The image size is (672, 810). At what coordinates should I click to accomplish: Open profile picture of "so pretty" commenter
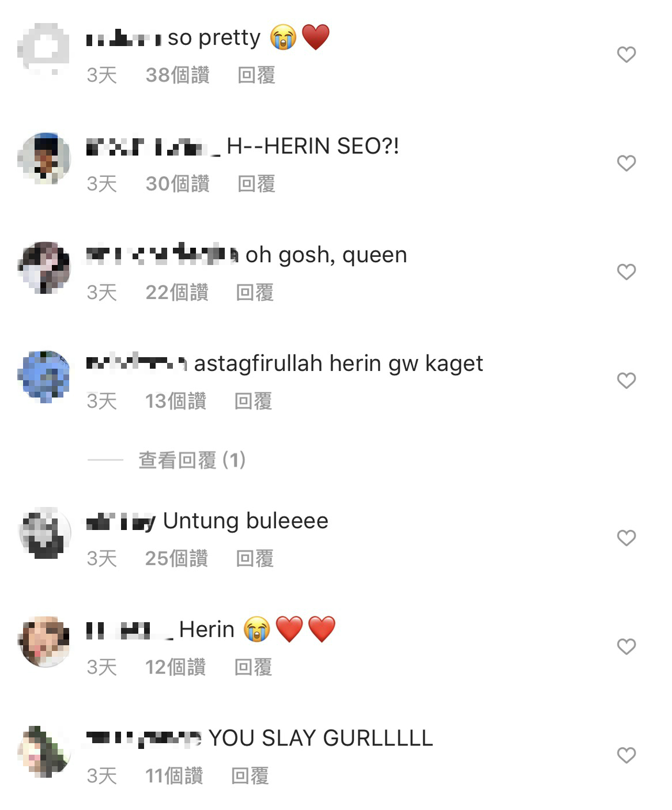coord(44,49)
